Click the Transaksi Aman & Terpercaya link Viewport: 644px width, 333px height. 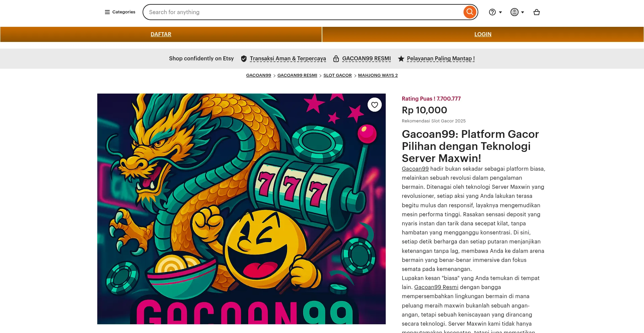pyautogui.click(x=288, y=58)
